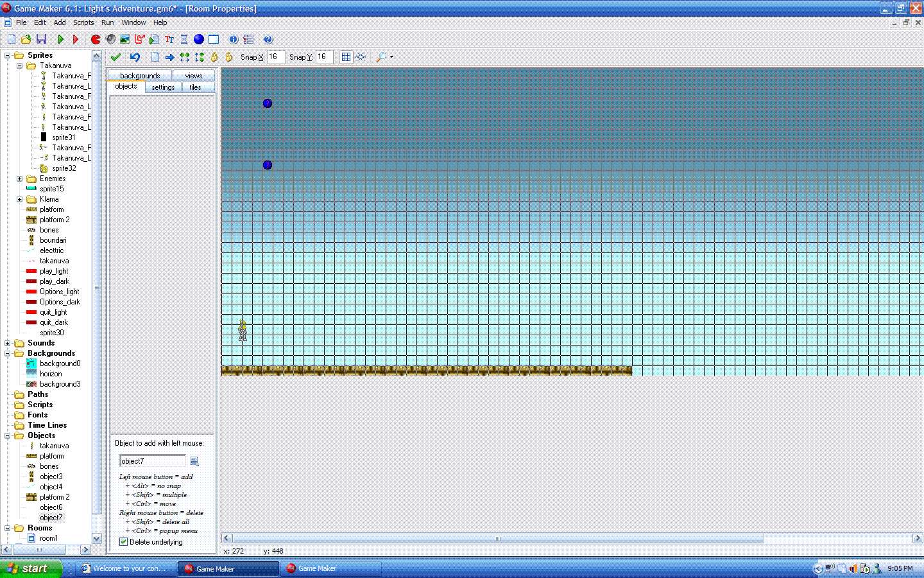This screenshot has width=924, height=578.
Task: Expand the Sounds folder
Action: click(x=8, y=343)
